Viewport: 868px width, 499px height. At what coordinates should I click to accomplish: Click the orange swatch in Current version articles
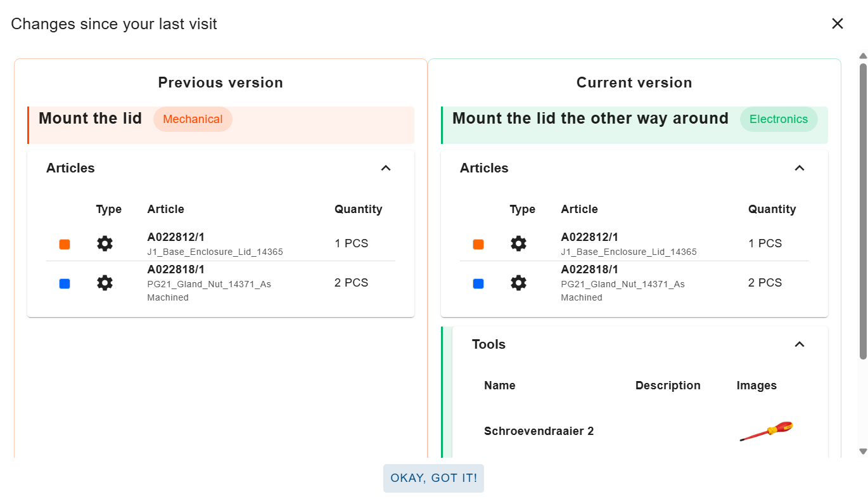[x=478, y=244]
